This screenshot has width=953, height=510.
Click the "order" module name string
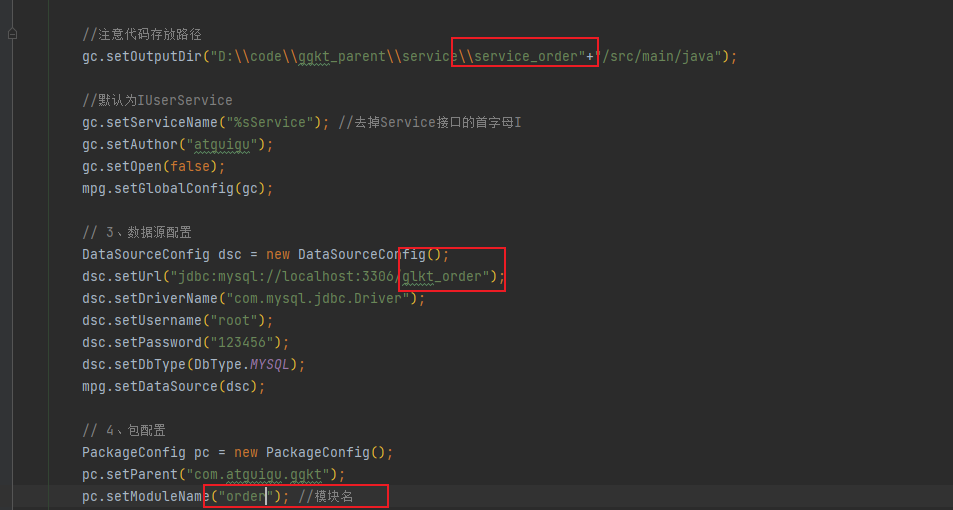click(x=246, y=497)
